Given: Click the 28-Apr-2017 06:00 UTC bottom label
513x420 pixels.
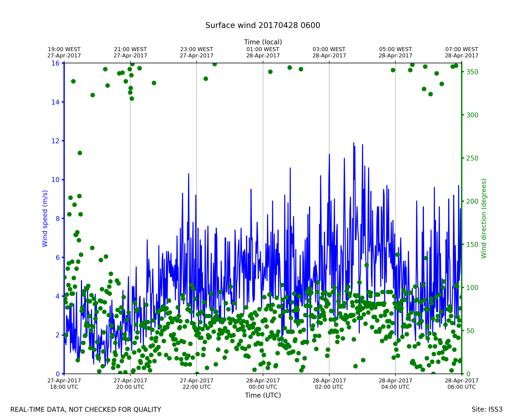Looking at the screenshot, I should 461,383.
